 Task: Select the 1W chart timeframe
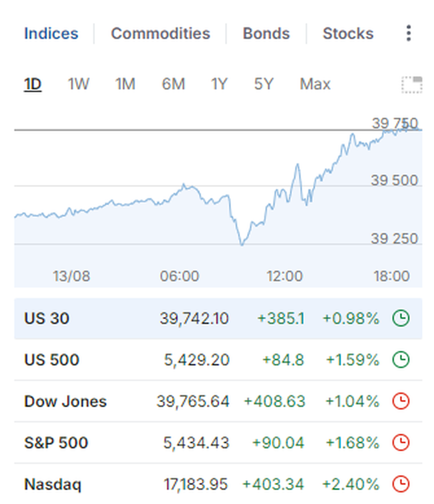point(78,84)
